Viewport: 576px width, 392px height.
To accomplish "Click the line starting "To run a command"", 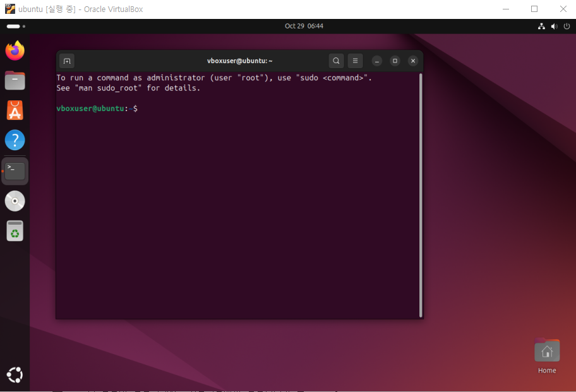I will point(214,78).
